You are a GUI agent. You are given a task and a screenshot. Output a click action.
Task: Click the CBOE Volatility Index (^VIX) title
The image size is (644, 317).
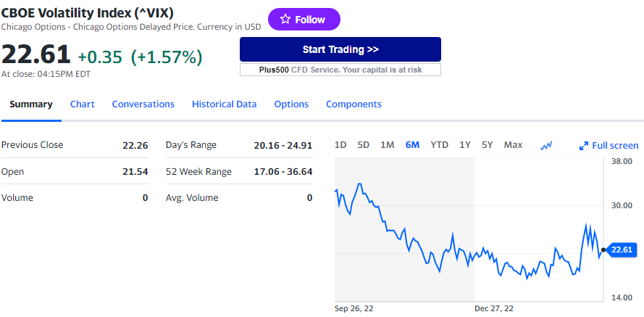pyautogui.click(x=88, y=13)
